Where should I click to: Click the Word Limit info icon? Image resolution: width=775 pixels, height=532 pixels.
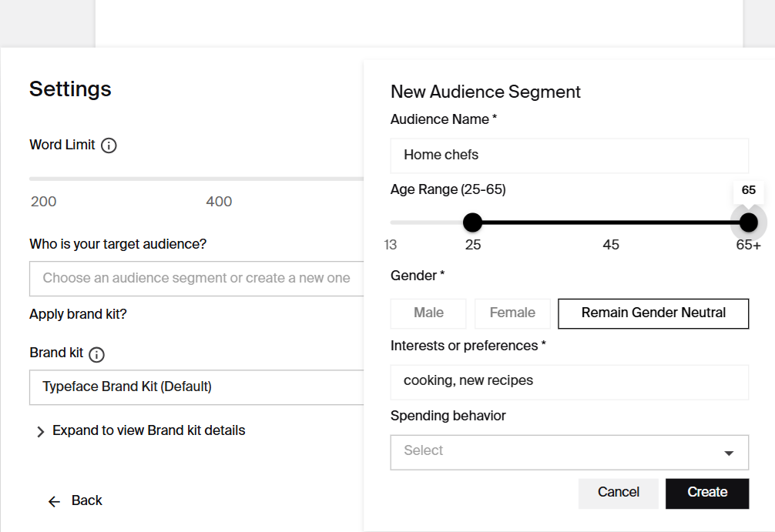point(109,146)
